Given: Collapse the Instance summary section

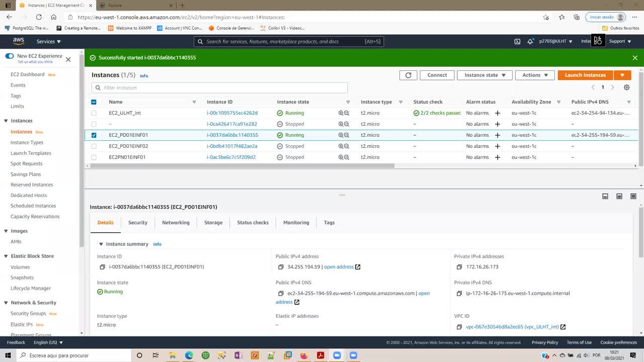Looking at the screenshot, I should [x=101, y=244].
